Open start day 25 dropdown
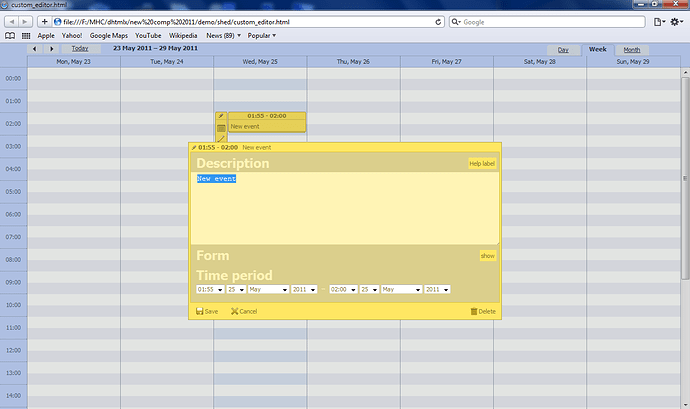The image size is (690, 409). coord(236,289)
